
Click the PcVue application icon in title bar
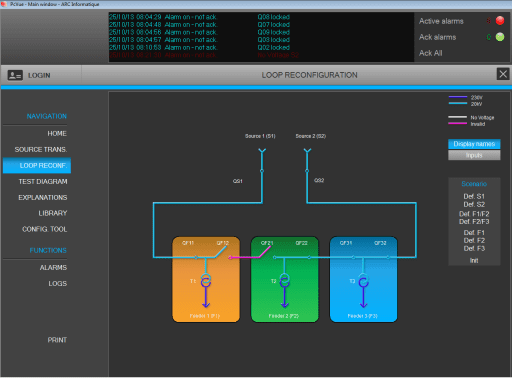(x=4, y=4)
